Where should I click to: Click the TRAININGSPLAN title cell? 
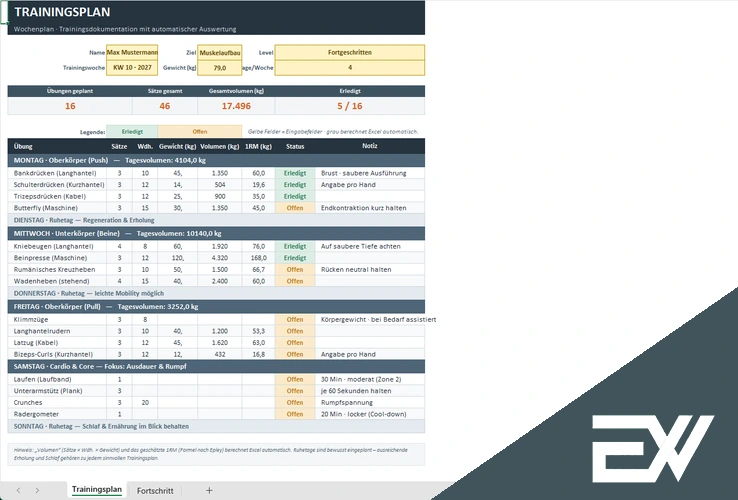pyautogui.click(x=216, y=12)
